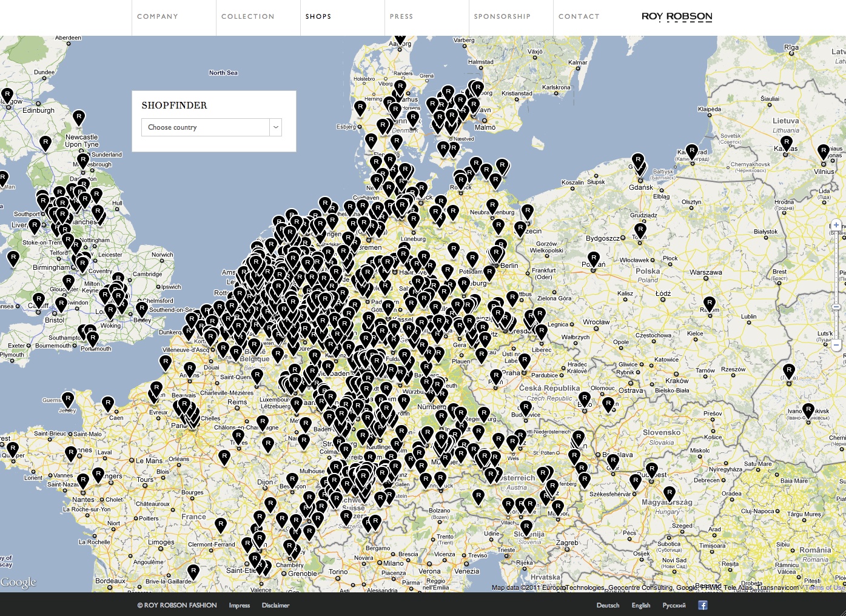Open the Disclaimer link
Viewport: 846px width, 616px height.
276,605
